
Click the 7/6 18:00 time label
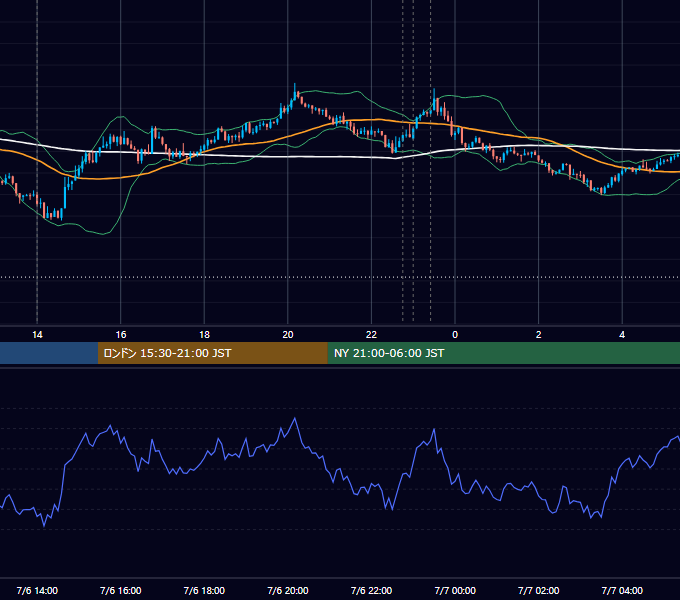click(204, 590)
